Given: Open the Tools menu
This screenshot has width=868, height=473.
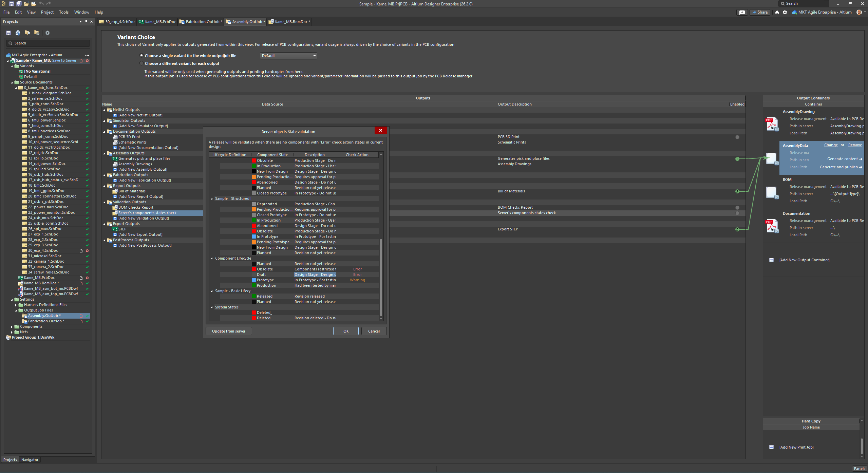Looking at the screenshot, I should [x=63, y=12].
